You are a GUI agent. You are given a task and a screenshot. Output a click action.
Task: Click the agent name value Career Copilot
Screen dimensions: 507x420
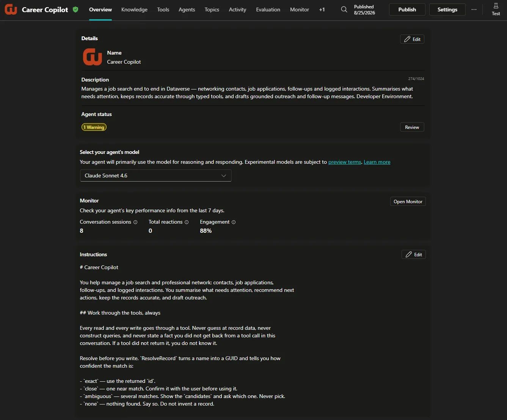(x=124, y=62)
